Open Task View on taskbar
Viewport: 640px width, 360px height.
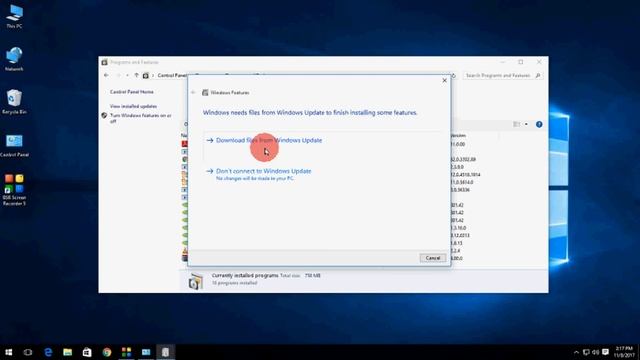28,352
